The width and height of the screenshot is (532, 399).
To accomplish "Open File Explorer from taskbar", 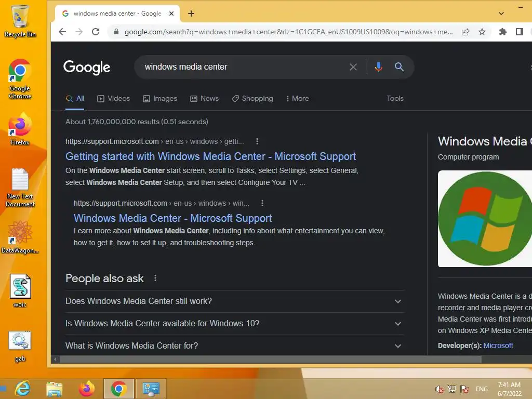I will point(54,389).
